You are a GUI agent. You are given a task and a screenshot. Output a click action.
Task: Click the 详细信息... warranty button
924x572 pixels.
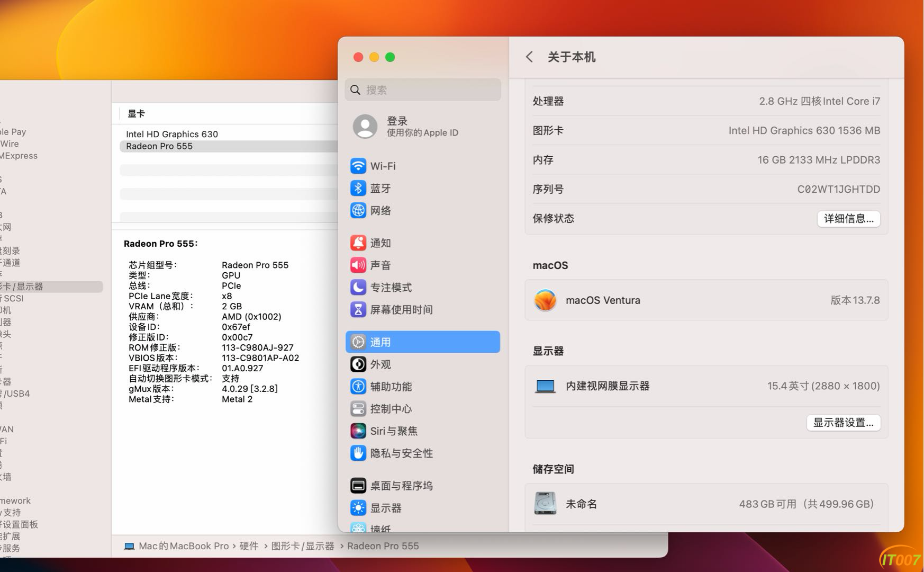click(x=849, y=219)
